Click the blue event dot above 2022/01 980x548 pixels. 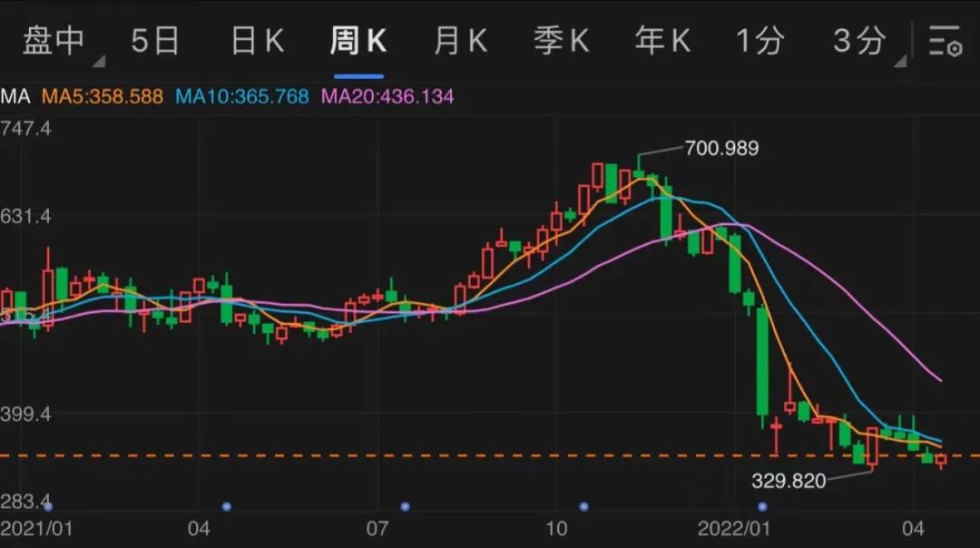pyautogui.click(x=762, y=506)
